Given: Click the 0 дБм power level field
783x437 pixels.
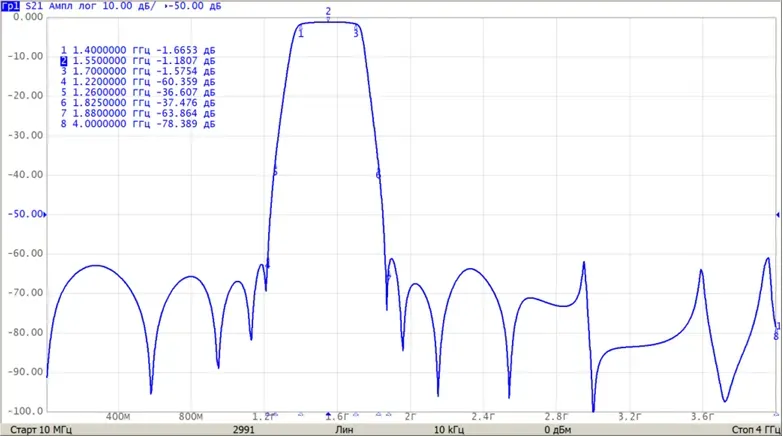Looking at the screenshot, I should (x=558, y=430).
